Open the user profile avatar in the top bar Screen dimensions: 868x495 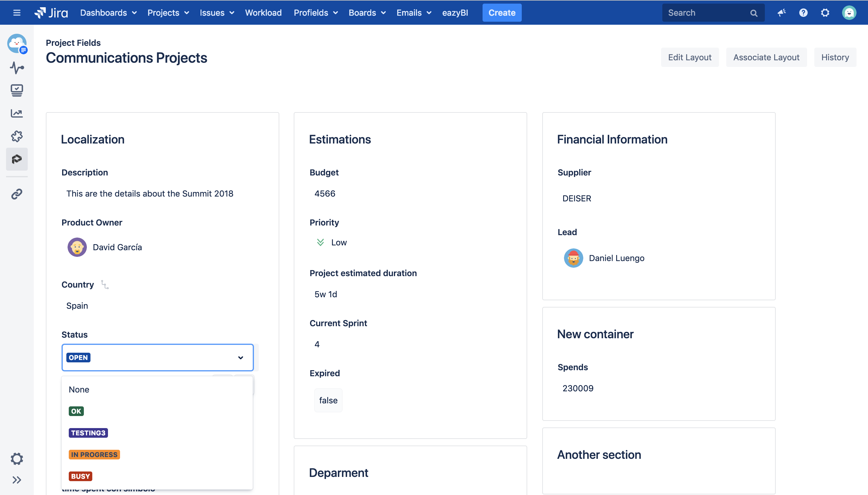coord(849,13)
